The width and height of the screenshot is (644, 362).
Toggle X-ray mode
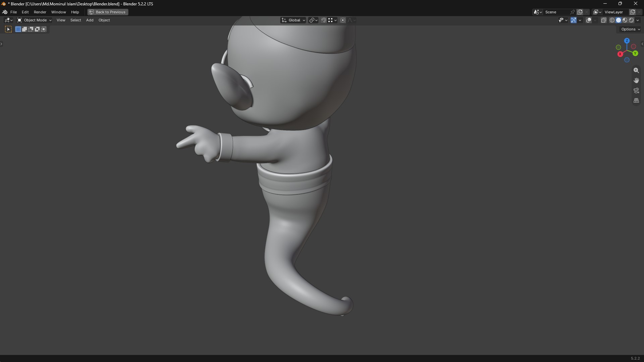click(603, 20)
